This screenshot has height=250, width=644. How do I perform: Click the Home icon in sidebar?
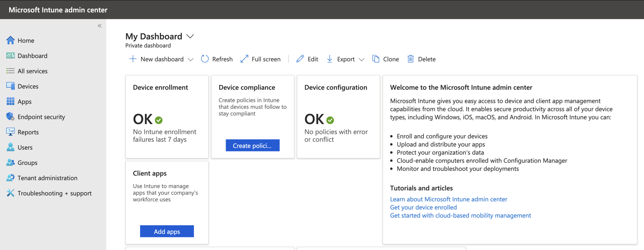(11, 40)
